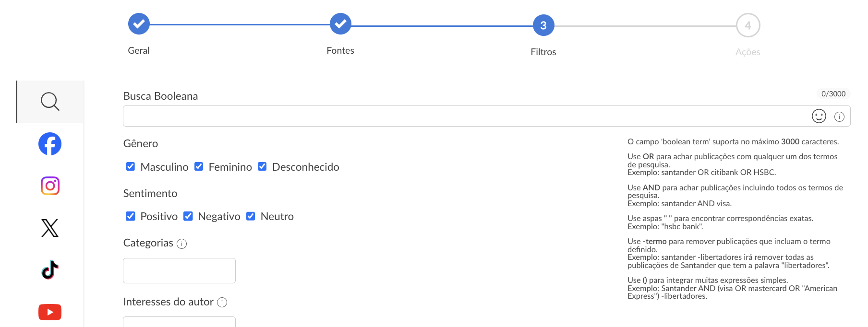Viewport: 868px width, 327px height.
Task: Open the Facebook source icon
Action: point(50,144)
